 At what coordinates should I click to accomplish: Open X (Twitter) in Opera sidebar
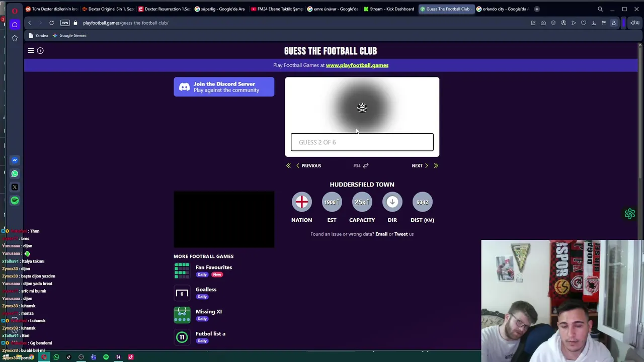coord(15,187)
